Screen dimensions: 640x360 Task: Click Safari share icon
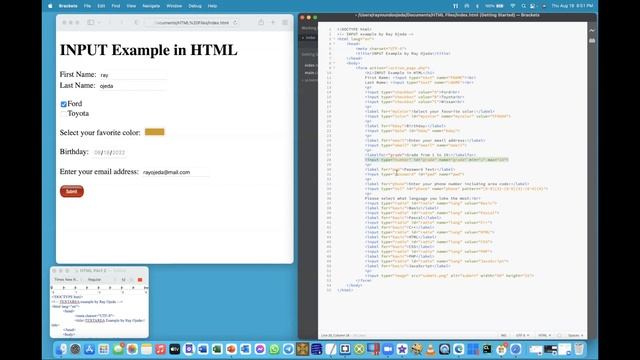click(x=261, y=22)
